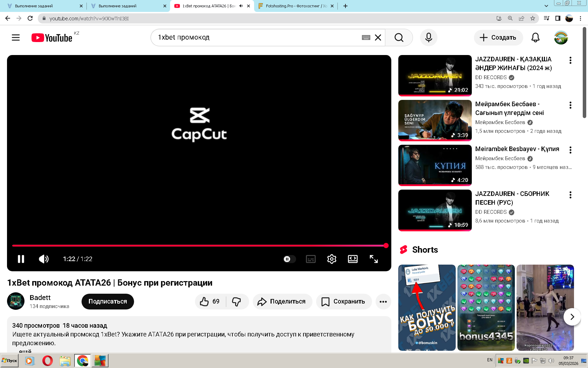Switch to the first Выполнение заданий tab
The image size is (588, 368).
point(44,6)
